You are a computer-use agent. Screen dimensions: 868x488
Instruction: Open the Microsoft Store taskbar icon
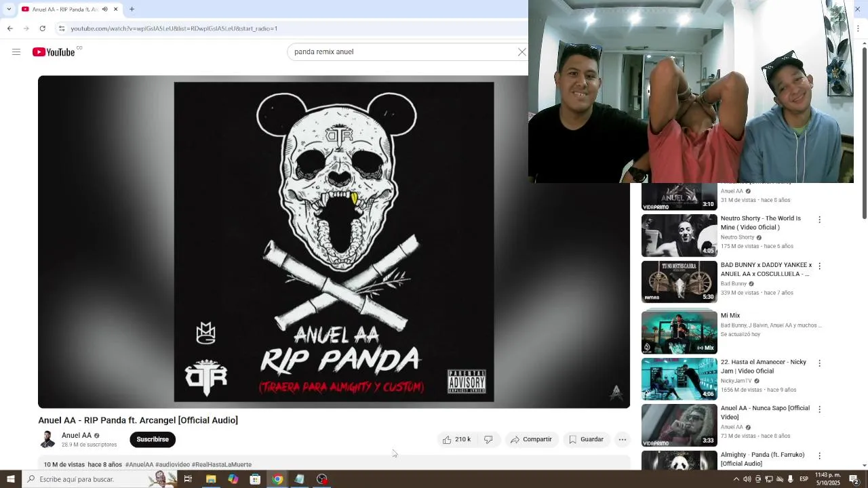coord(255,479)
